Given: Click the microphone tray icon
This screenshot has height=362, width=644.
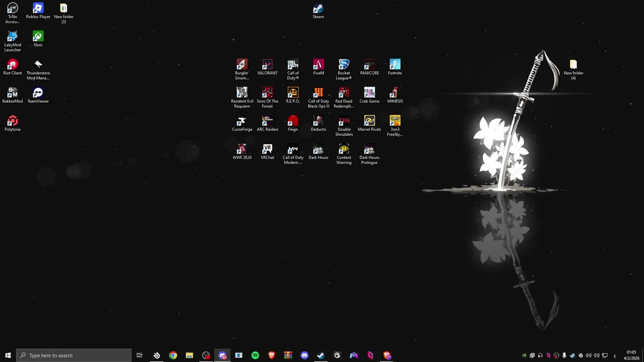Looking at the screenshot, I should coord(565,355).
